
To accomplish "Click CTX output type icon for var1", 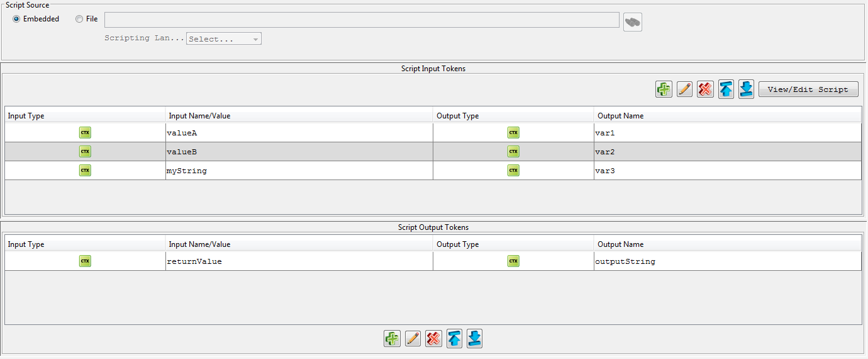I will coord(513,133).
